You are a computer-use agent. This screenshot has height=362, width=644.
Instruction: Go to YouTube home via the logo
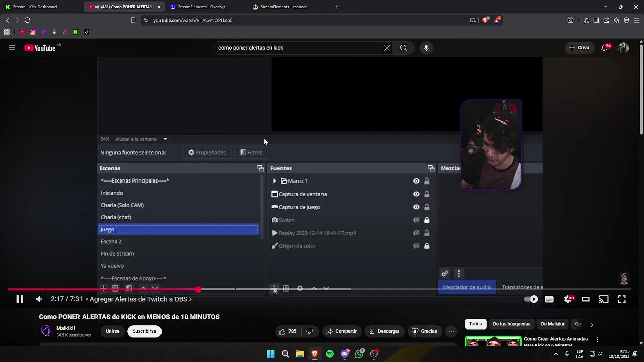pyautogui.click(x=40, y=48)
